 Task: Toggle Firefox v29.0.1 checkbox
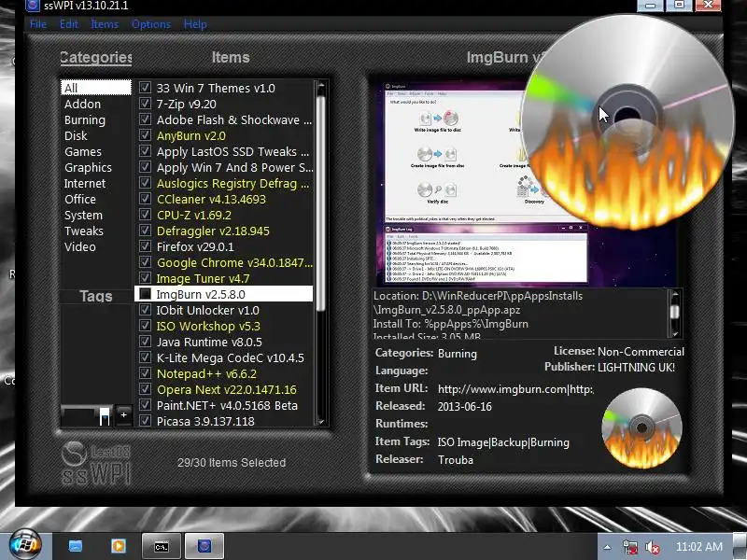click(146, 246)
